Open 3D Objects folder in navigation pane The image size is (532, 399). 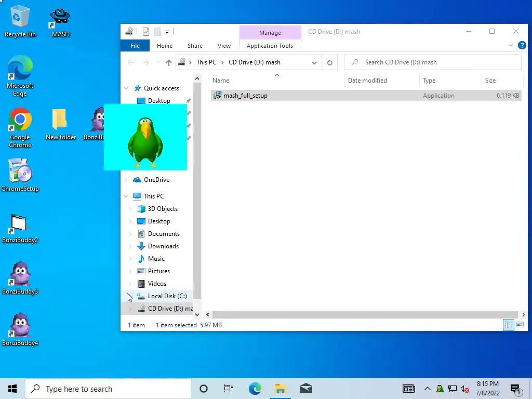pos(163,209)
